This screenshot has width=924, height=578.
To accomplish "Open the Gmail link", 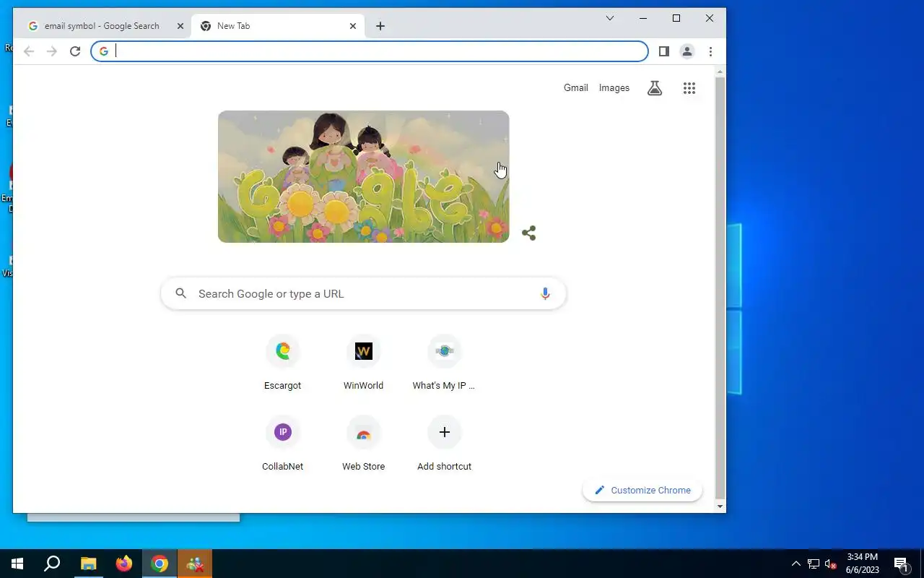I will [576, 87].
